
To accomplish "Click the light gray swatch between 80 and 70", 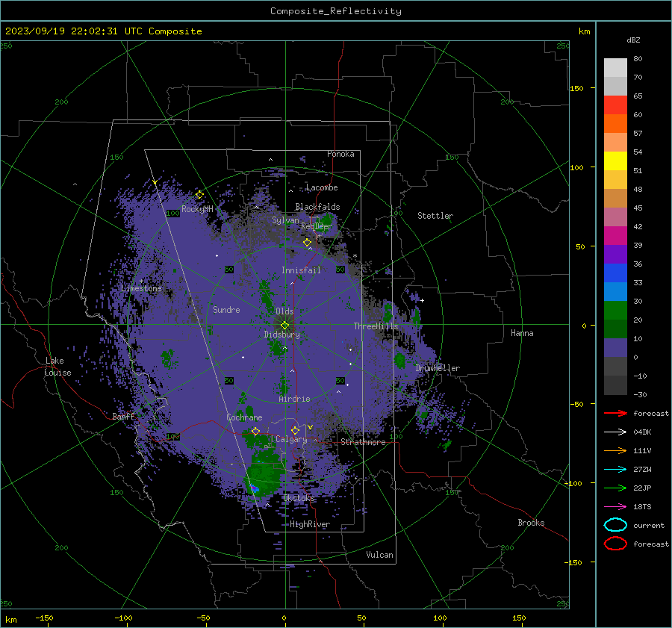I will (615, 68).
